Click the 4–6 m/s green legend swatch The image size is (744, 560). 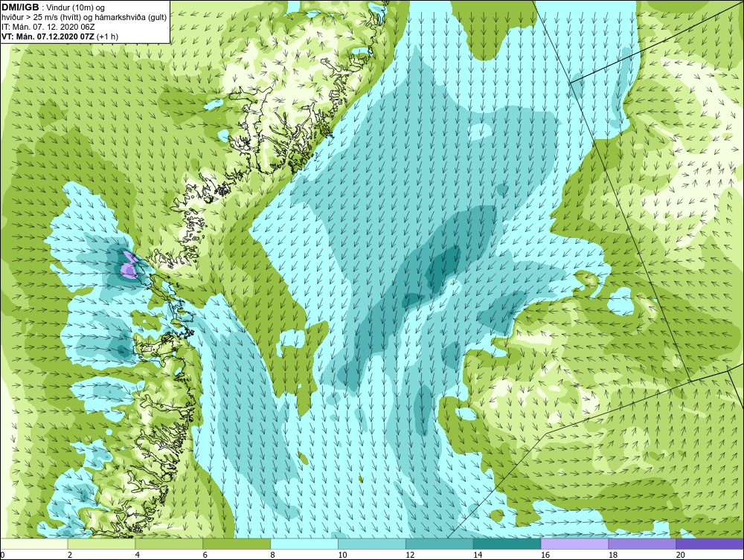click(169, 544)
